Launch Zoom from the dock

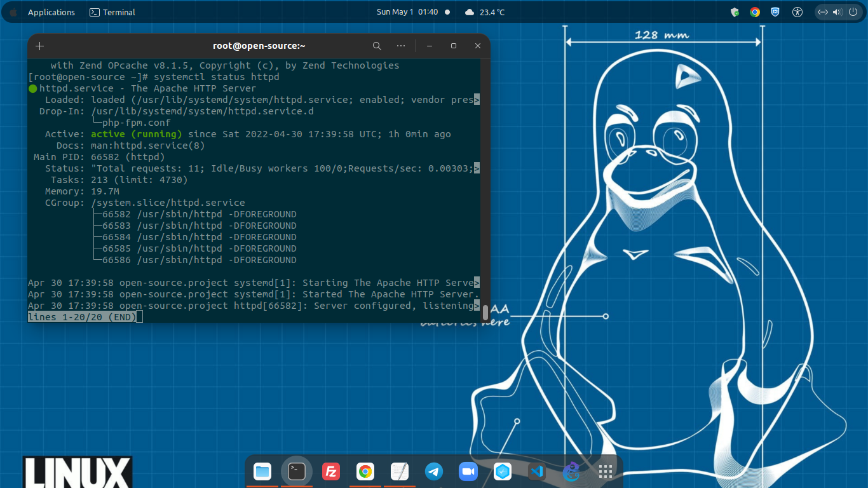(468, 471)
